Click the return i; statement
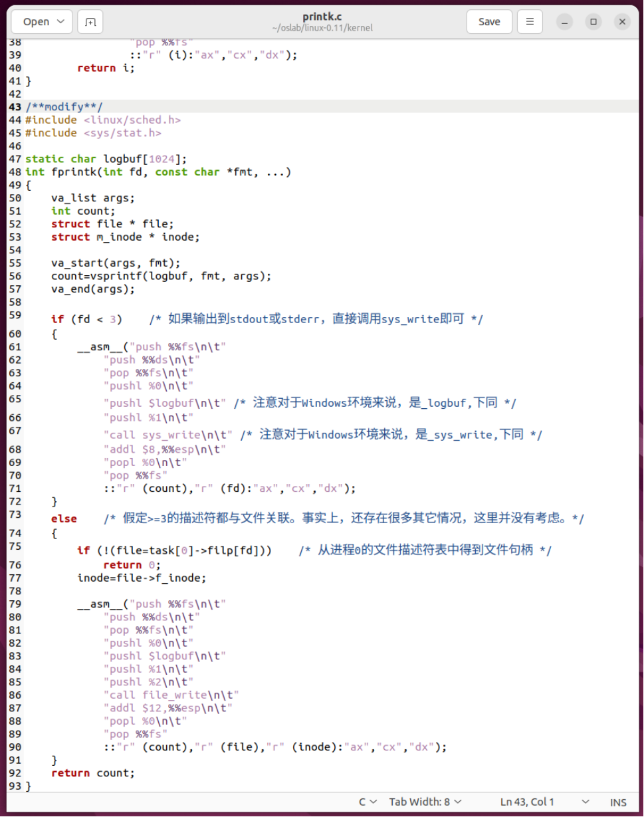The height and width of the screenshot is (817, 644). 106,68
